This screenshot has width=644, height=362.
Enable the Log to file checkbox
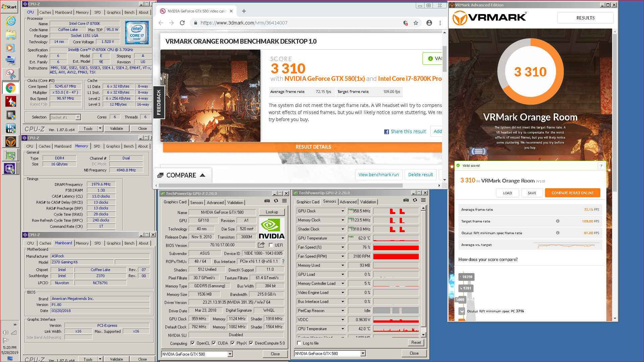[299, 343]
